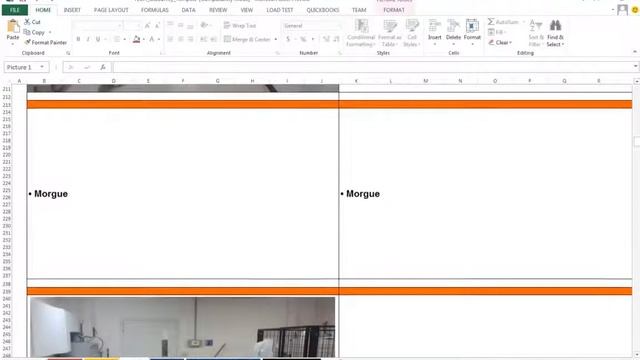Click Merge & Center
Screen dimensions: 640x360
click(247, 39)
